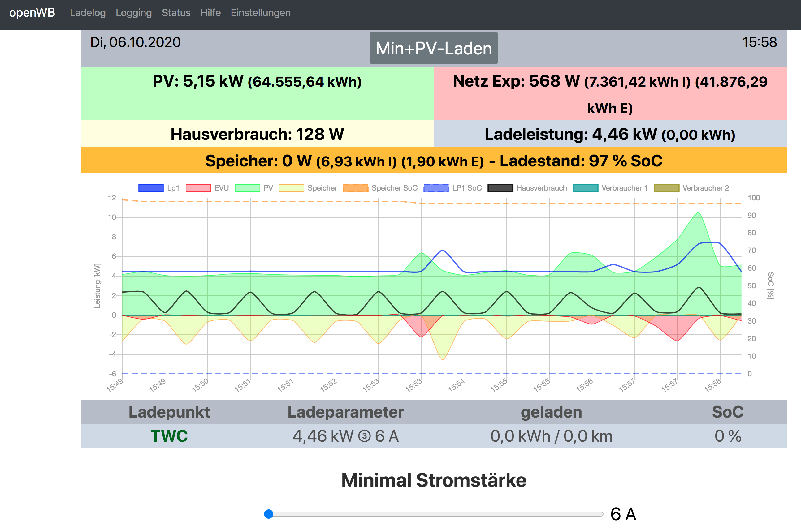
Task: Toggle Speicher legend entry
Action: click(291, 188)
